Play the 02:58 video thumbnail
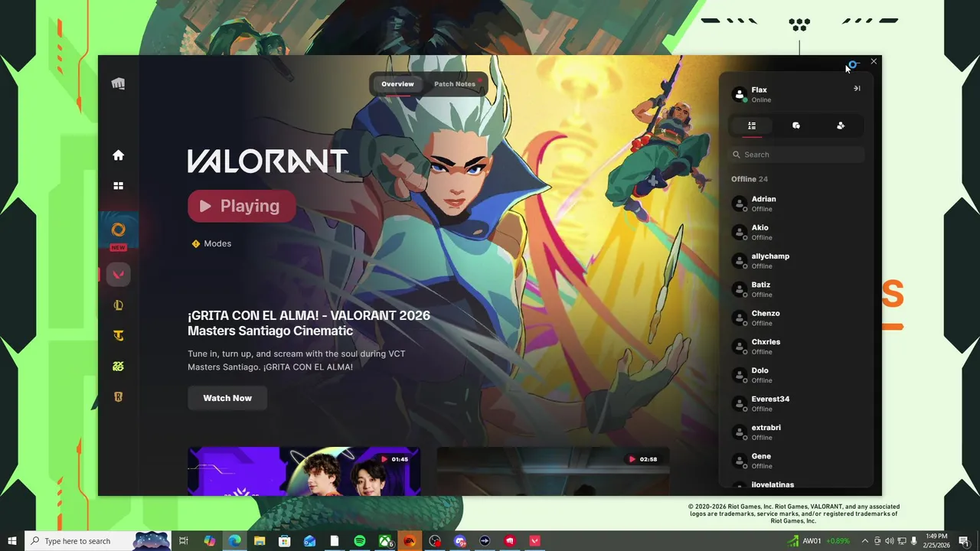The width and height of the screenshot is (980, 551). pos(553,471)
